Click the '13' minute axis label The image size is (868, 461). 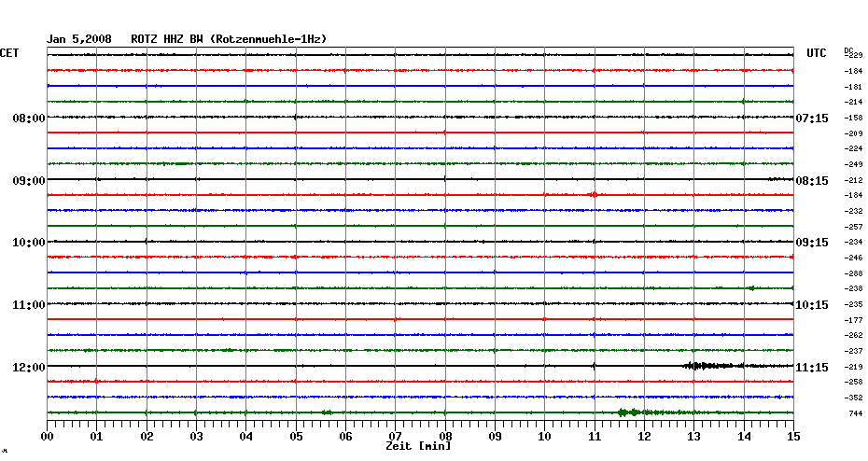[x=694, y=436]
